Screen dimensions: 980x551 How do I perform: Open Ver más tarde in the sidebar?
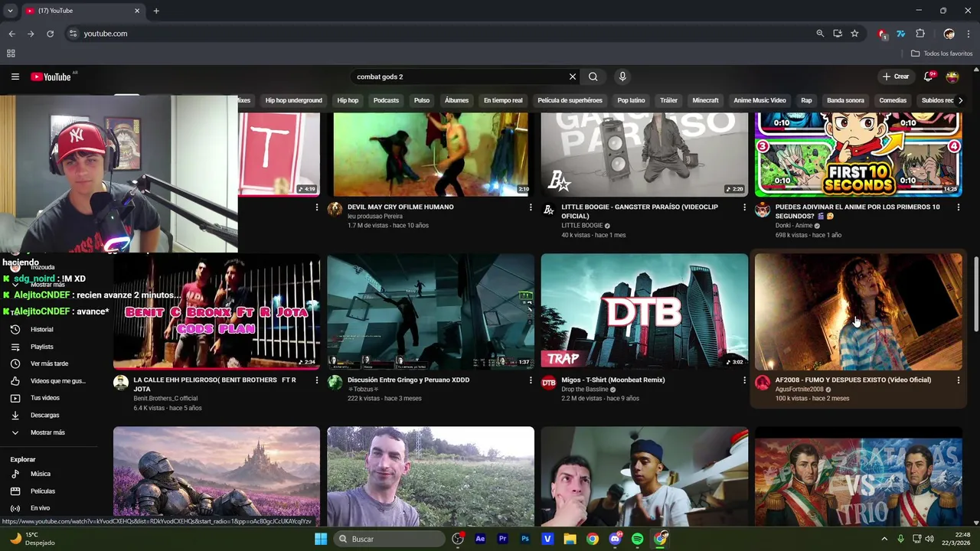click(x=51, y=364)
